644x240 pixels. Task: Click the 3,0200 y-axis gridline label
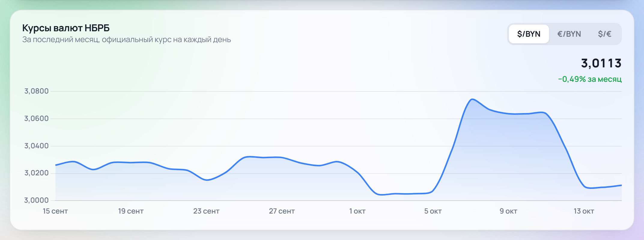[x=36, y=173]
